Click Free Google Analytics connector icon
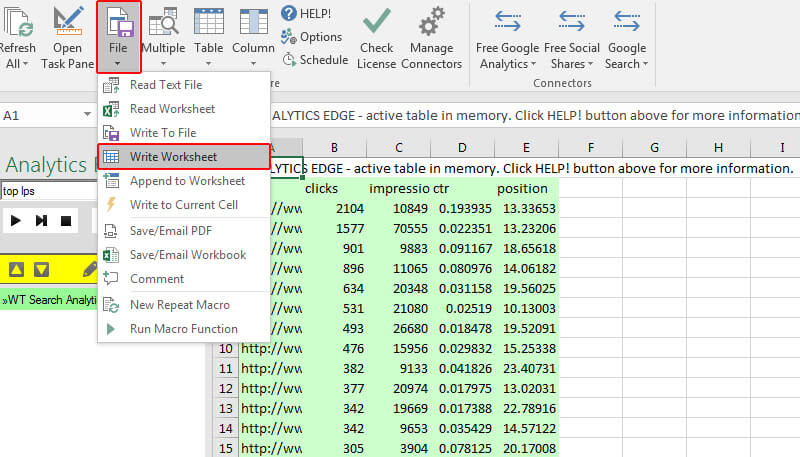 pos(508,21)
